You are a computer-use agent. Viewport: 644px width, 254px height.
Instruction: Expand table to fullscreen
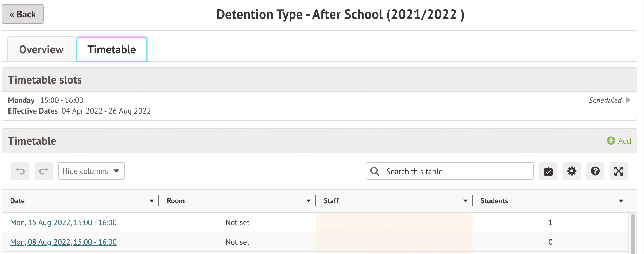619,171
